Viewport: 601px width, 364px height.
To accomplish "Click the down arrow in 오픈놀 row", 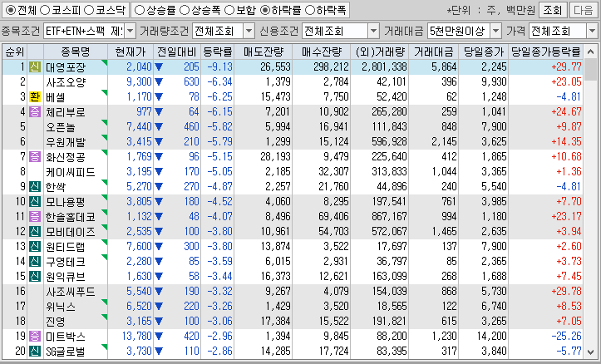I will [x=159, y=127].
